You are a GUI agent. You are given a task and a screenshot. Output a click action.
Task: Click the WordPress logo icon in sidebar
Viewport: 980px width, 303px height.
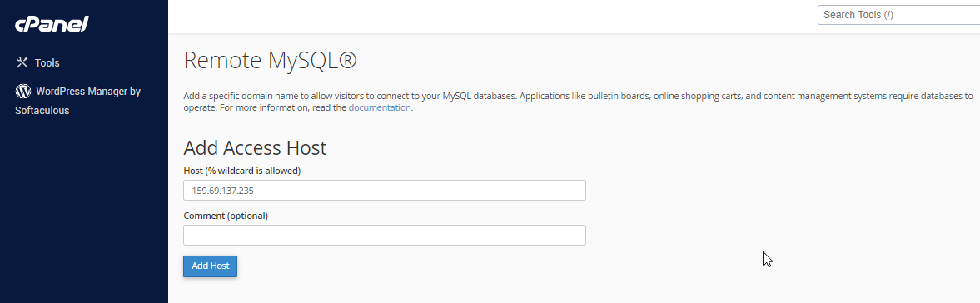pyautogui.click(x=23, y=92)
